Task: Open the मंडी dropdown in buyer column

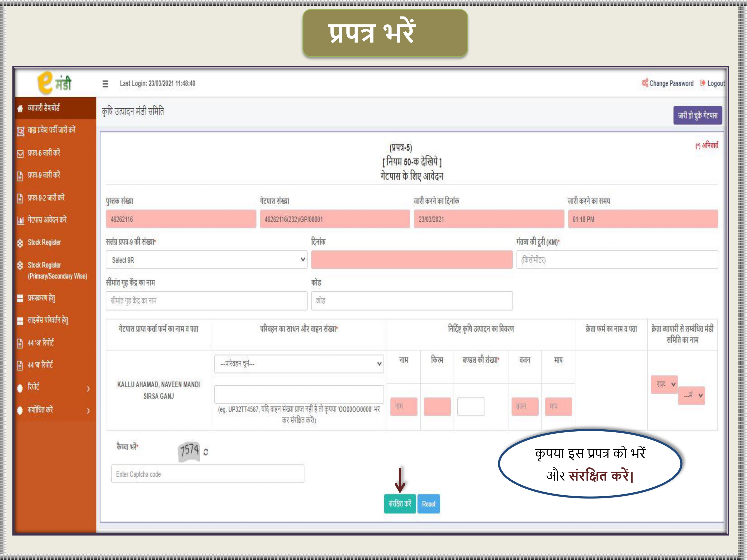Action: tap(691, 396)
